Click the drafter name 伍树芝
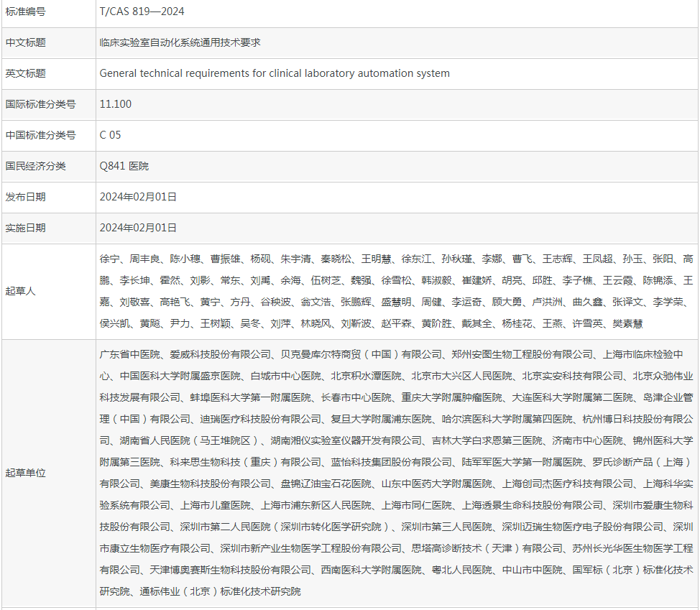This screenshot has width=700, height=610. click(326, 281)
